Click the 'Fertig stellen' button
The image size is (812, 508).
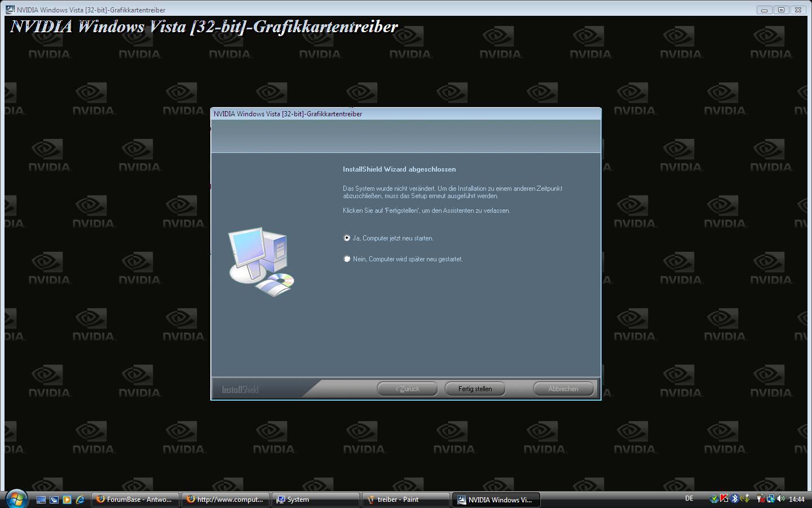(475, 389)
